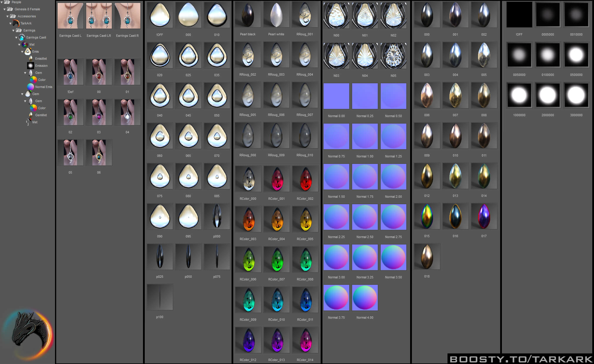Apply the RColor_002 red gem color
Image resolution: width=594 pixels, height=364 pixels.
[x=305, y=179]
